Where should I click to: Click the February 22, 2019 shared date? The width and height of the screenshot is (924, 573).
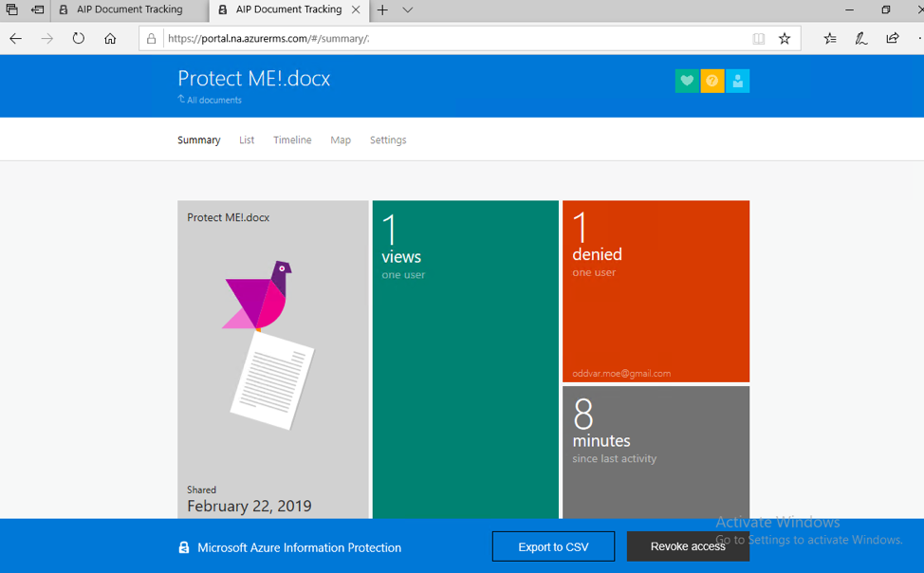249,506
